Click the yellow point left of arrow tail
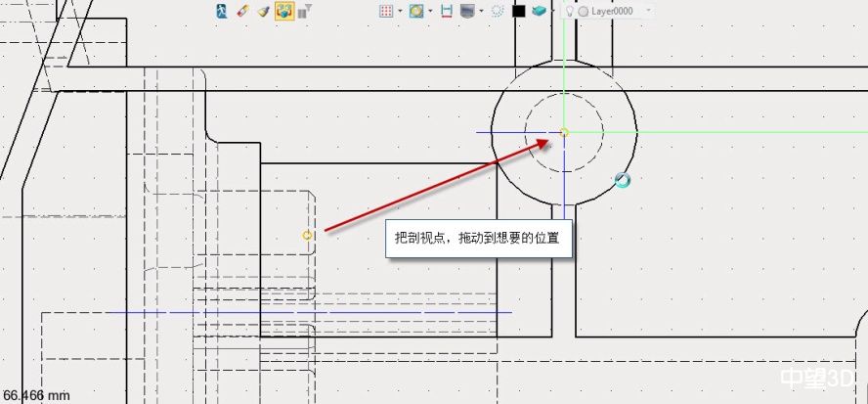The width and height of the screenshot is (868, 404). [307, 235]
